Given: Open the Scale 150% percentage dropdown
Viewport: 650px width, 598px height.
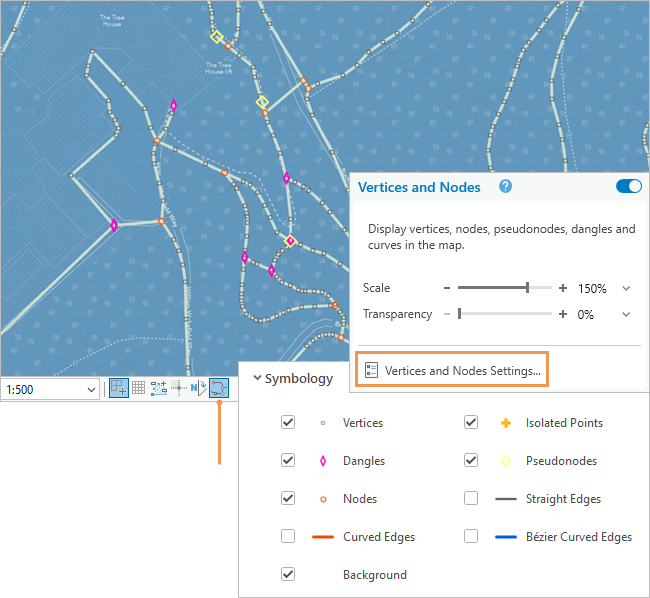Looking at the screenshot, I should [626, 288].
